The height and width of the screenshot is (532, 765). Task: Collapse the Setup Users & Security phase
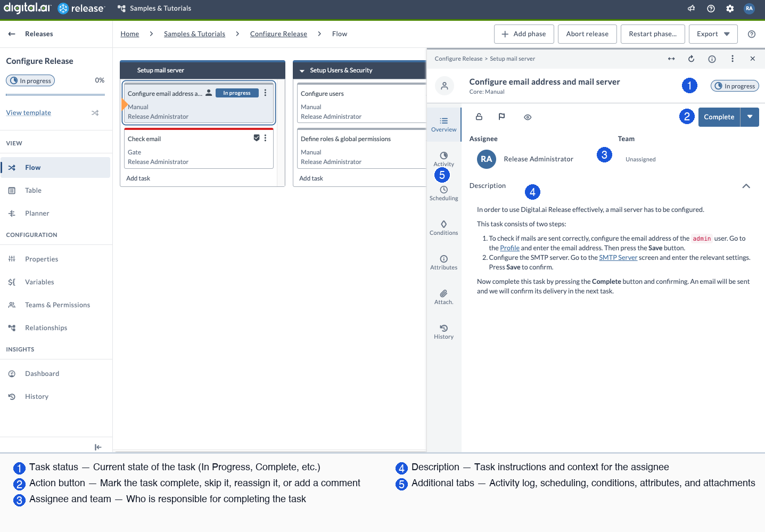302,71
